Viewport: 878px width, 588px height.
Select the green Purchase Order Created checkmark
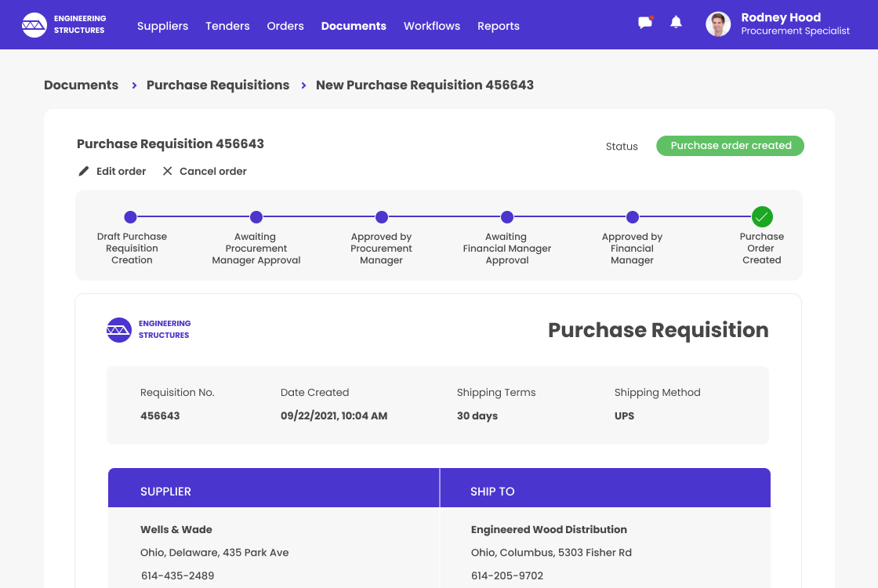point(761,217)
